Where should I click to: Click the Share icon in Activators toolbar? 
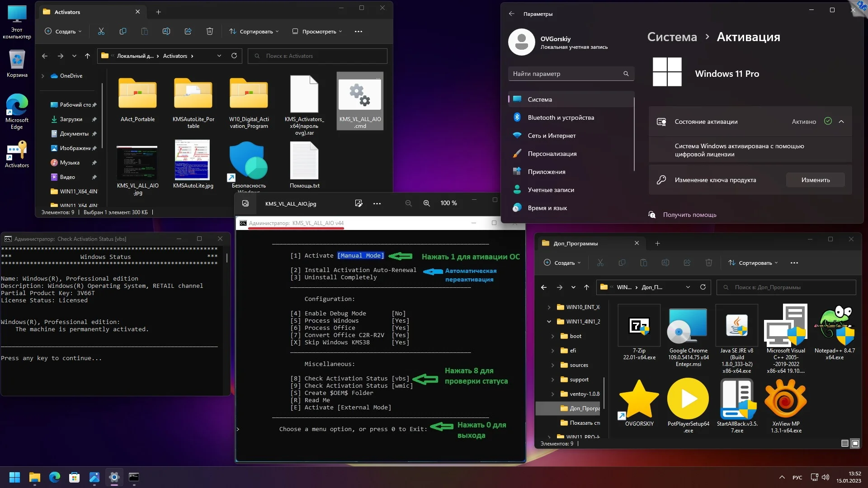coord(188,31)
